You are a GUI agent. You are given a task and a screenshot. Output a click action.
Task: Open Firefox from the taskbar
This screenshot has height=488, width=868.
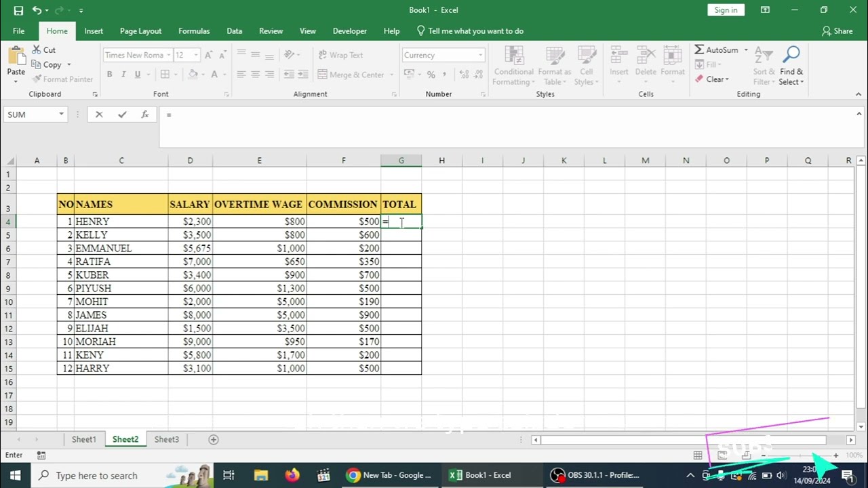[x=292, y=475]
